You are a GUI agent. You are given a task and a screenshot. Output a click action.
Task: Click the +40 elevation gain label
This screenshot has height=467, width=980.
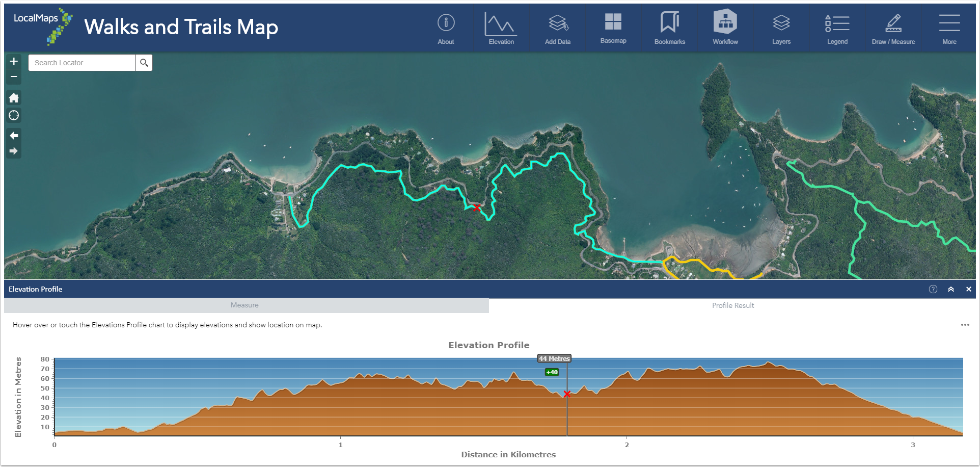(x=552, y=372)
